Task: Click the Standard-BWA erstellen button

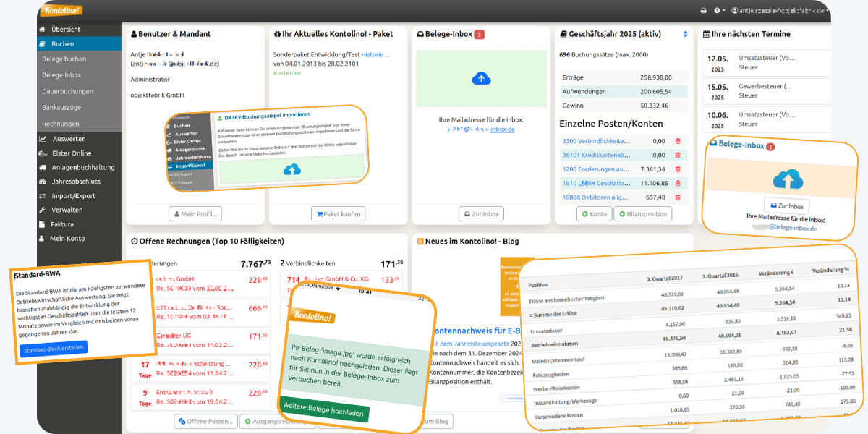Action: click(x=54, y=347)
